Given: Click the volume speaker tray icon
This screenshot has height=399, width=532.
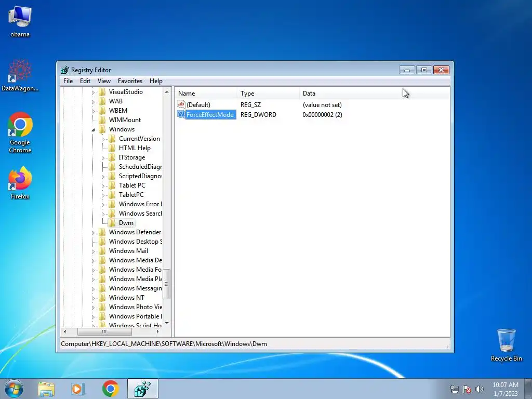Looking at the screenshot, I should (480, 389).
